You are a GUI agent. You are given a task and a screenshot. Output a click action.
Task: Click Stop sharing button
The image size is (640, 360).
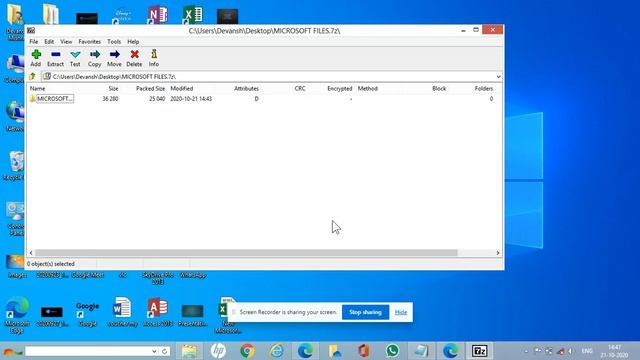tap(365, 312)
